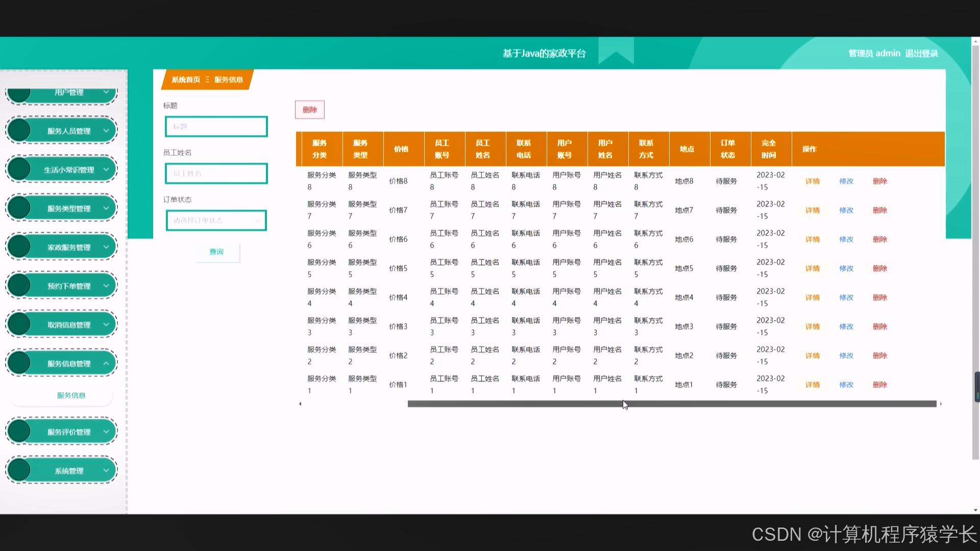Click the round icon next to 系统管理
Screen dimensions: 980x551
(19, 470)
